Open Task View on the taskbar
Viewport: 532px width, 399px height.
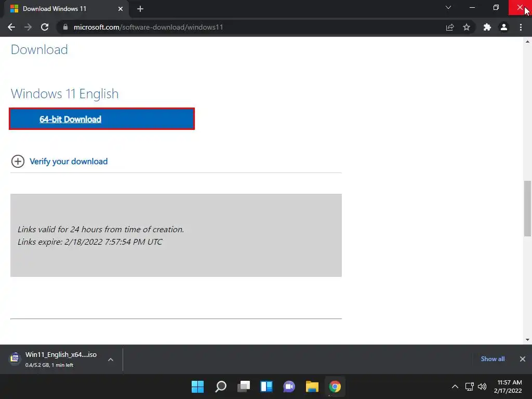244,387
